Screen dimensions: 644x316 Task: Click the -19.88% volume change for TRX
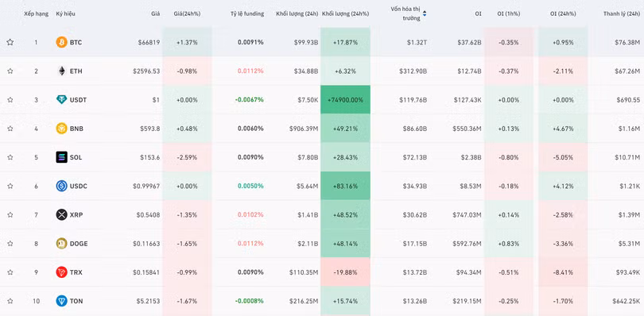point(345,272)
